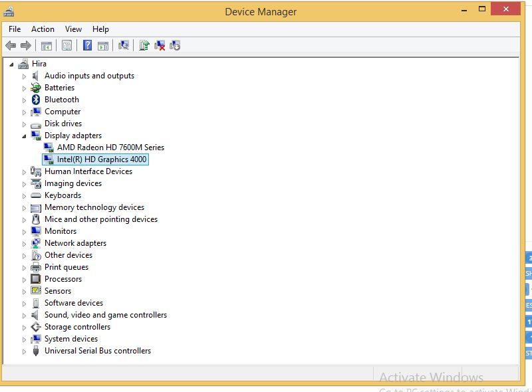Screen dimensions: 532x392
Task: Collapse the Hira root node
Action: (x=11, y=63)
